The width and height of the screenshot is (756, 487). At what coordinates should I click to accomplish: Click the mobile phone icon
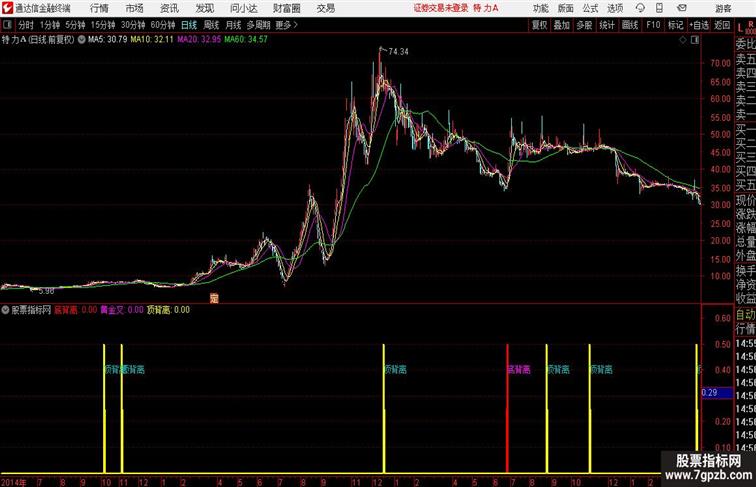pos(659,8)
